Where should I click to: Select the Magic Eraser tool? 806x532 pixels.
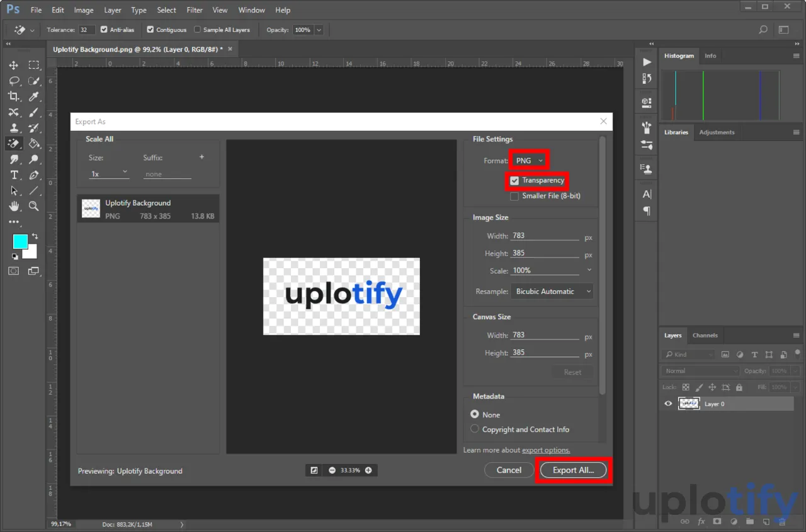[14, 144]
